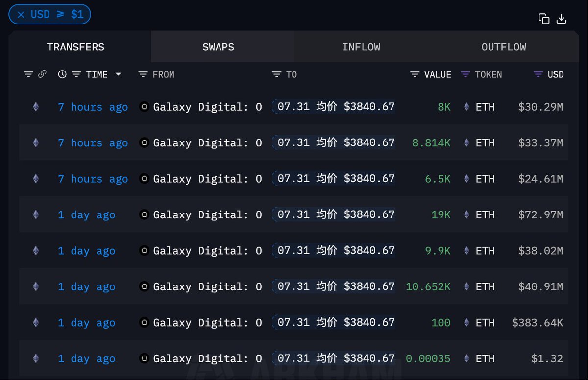Click the link icon in table header
The height and width of the screenshot is (380, 588).
tap(42, 74)
